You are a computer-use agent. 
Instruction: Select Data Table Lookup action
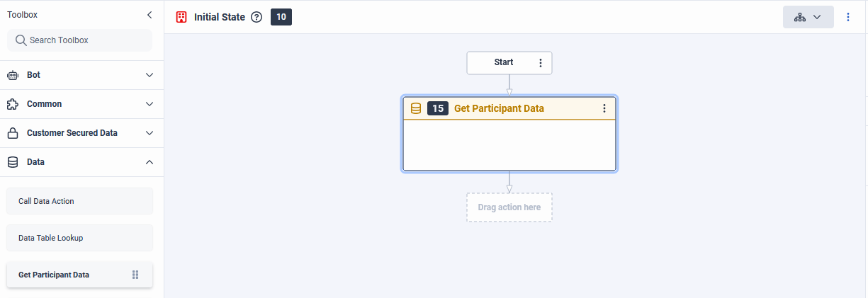coord(79,238)
